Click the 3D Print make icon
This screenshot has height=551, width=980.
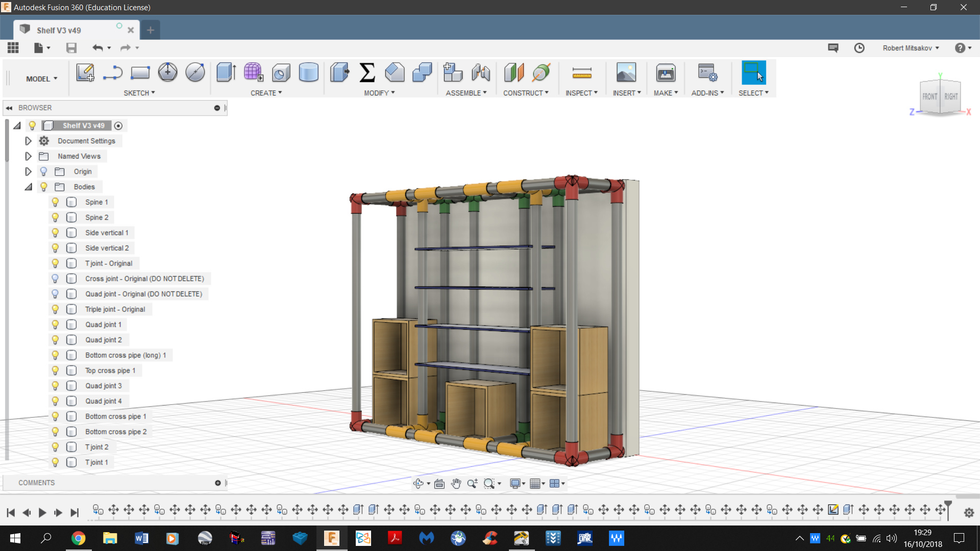666,72
